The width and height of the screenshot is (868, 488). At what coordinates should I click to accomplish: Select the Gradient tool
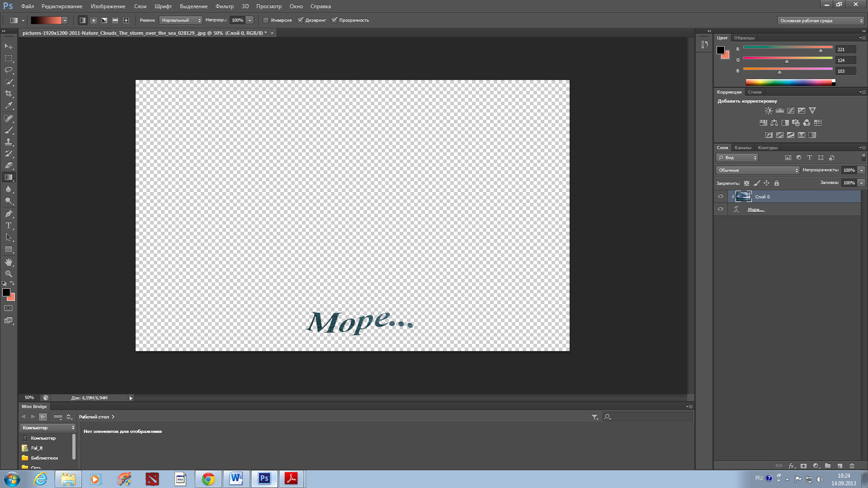coord(9,177)
